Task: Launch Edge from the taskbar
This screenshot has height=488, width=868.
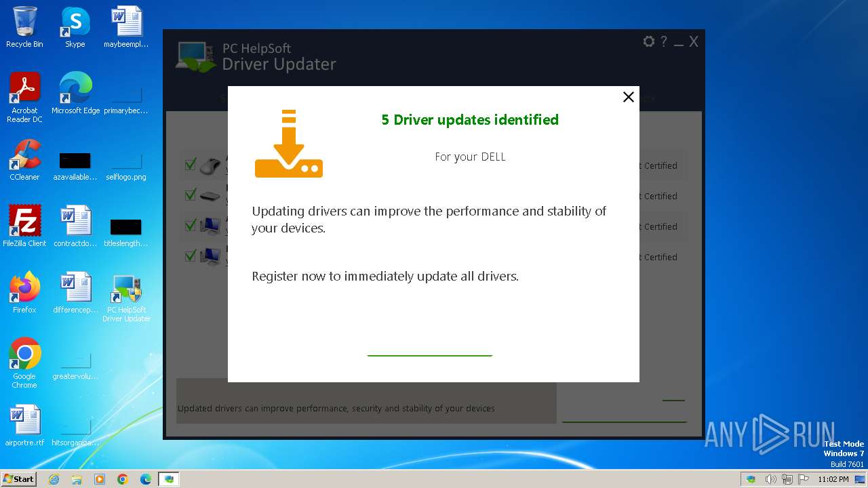Action: click(146, 479)
